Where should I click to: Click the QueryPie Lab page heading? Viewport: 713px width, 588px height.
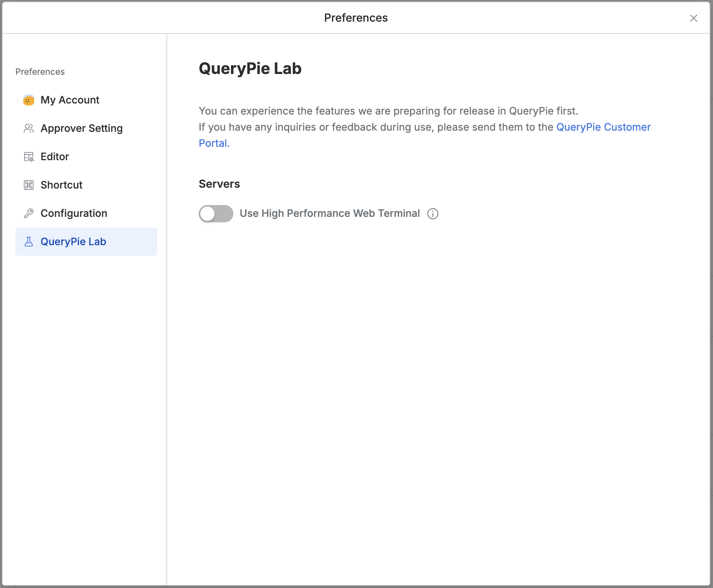click(x=250, y=68)
